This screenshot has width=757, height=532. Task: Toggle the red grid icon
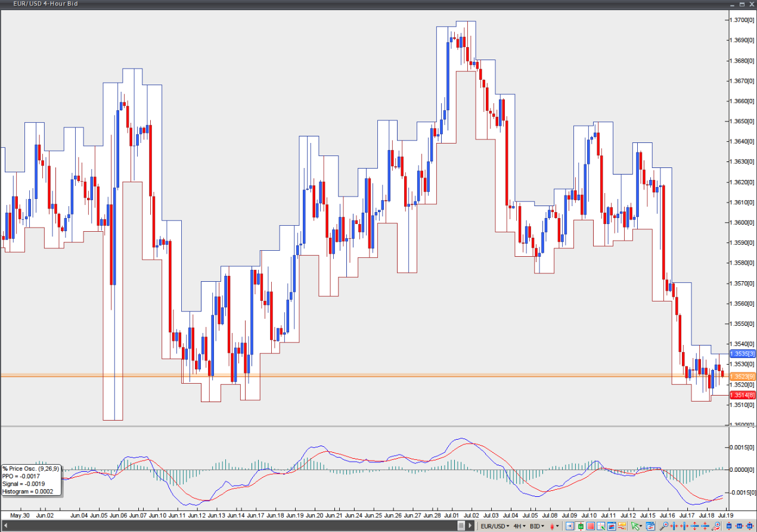[x=591, y=526]
